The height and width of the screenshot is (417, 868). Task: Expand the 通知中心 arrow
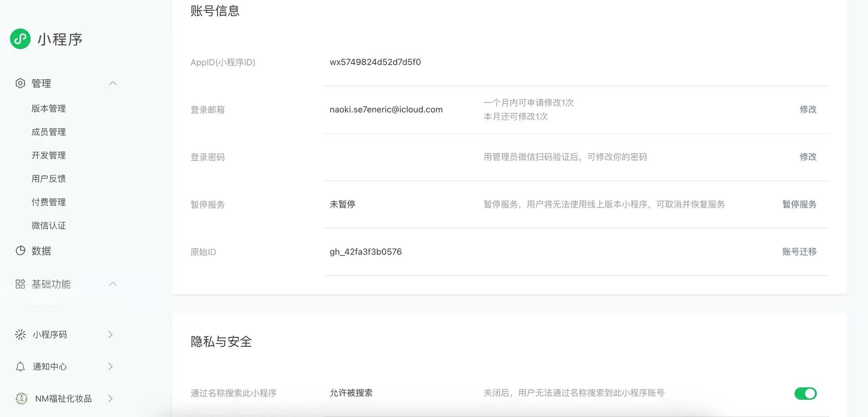click(110, 366)
